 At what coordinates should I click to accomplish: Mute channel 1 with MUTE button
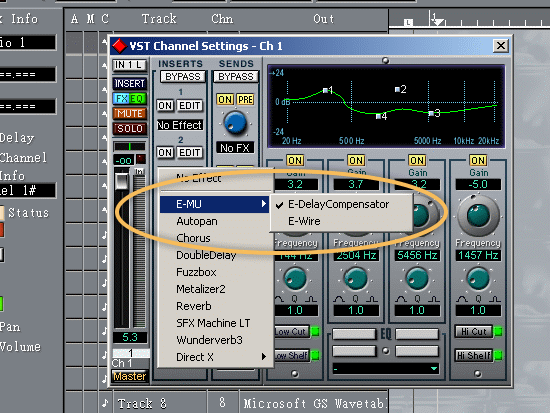tap(130, 114)
